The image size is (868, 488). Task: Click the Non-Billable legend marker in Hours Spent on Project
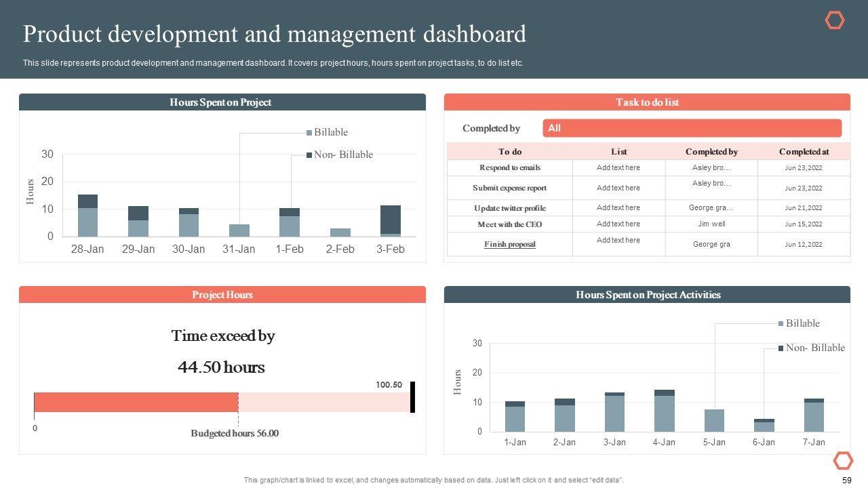pyautogui.click(x=310, y=155)
